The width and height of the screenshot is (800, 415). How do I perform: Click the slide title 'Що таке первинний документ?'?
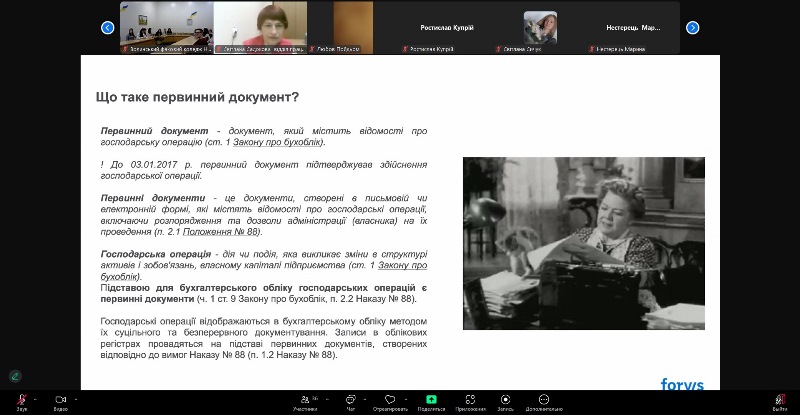[x=197, y=97]
